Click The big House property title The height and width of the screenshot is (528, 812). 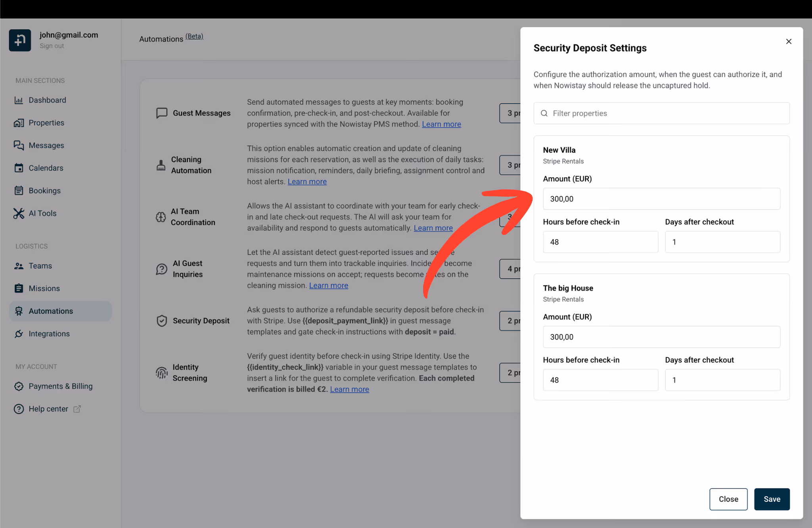click(x=568, y=288)
